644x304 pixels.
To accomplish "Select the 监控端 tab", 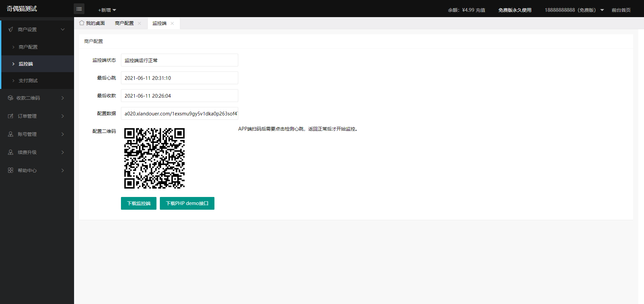I will (x=159, y=23).
